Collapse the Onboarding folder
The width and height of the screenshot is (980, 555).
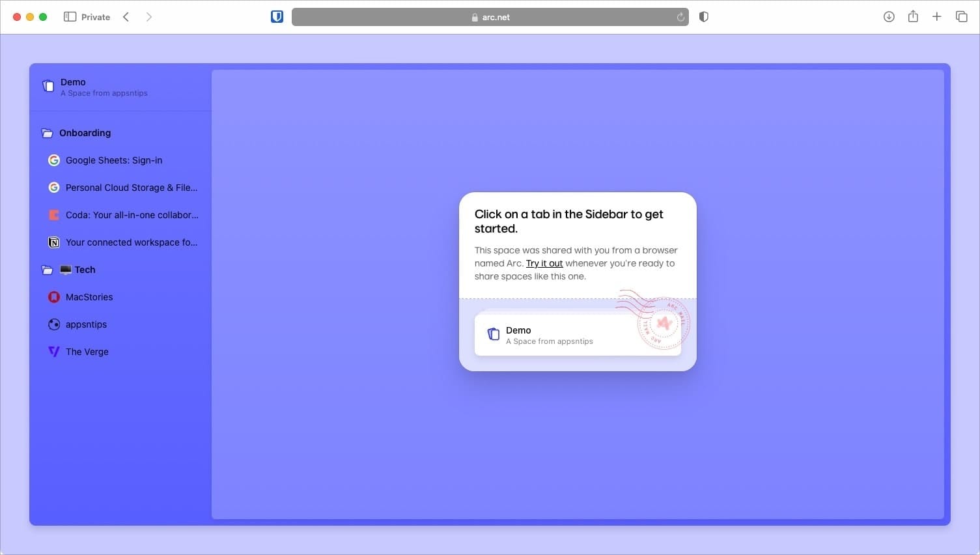(47, 132)
